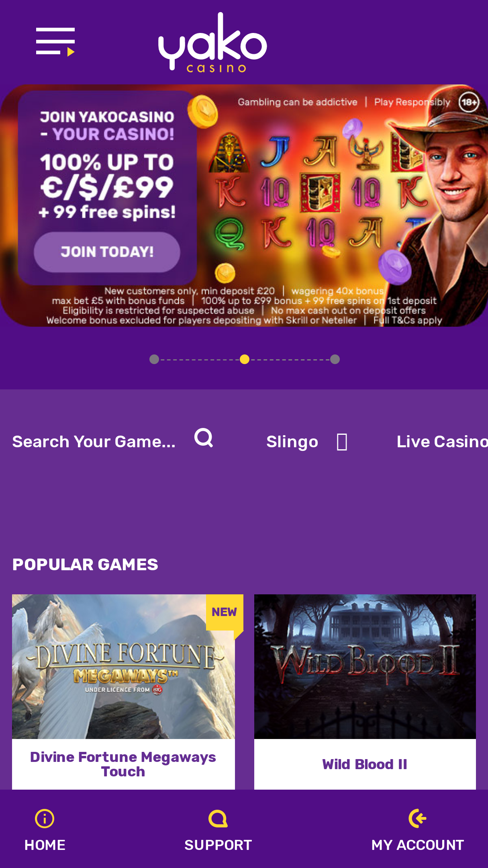Tap the Home info icon

point(45,819)
